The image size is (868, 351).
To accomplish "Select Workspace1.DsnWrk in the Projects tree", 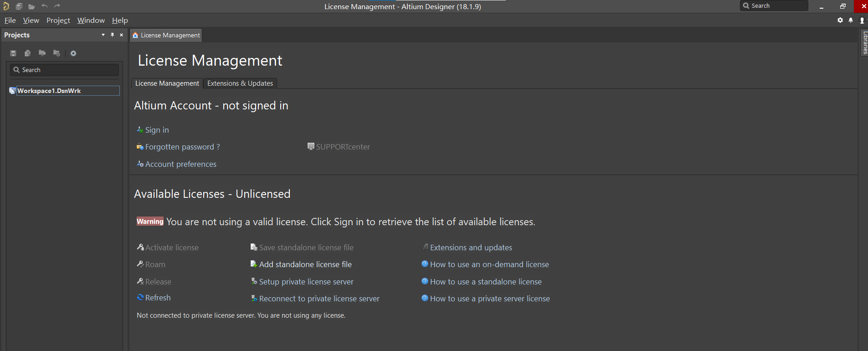I will coord(49,91).
